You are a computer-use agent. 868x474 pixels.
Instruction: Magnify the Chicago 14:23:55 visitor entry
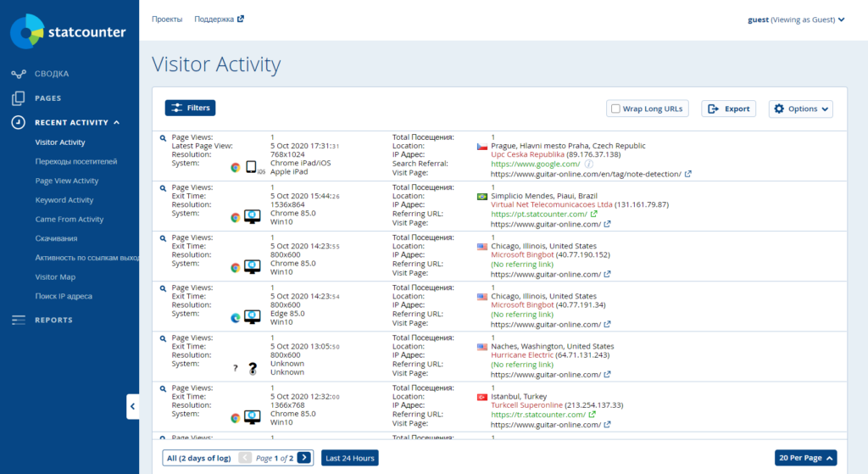[163, 238]
